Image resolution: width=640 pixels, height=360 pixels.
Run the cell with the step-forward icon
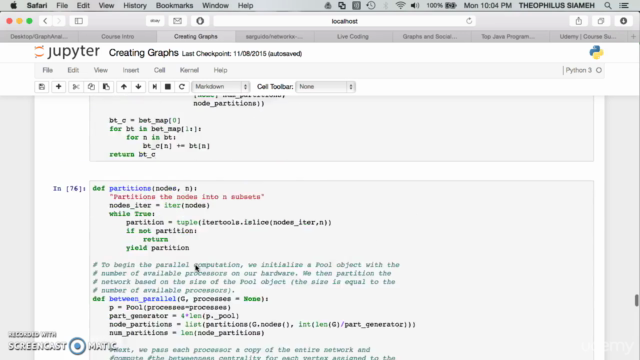[x=154, y=87]
